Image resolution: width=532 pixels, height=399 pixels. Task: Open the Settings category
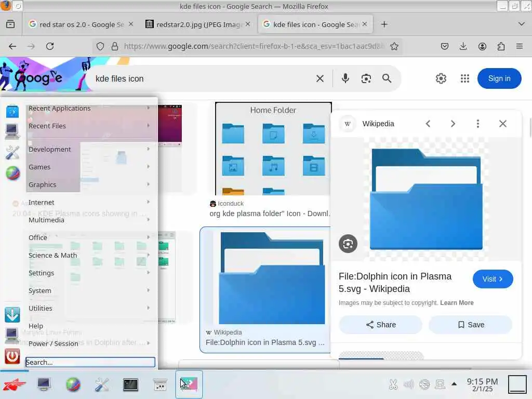click(x=90, y=273)
